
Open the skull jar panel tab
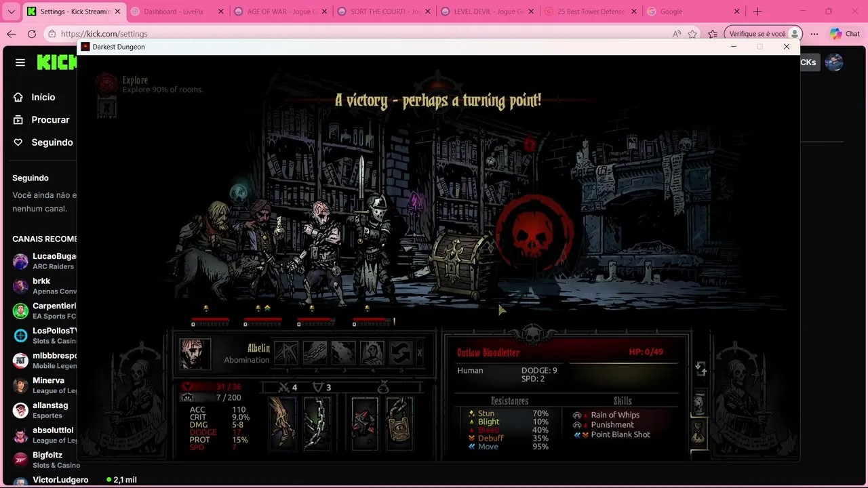click(699, 403)
